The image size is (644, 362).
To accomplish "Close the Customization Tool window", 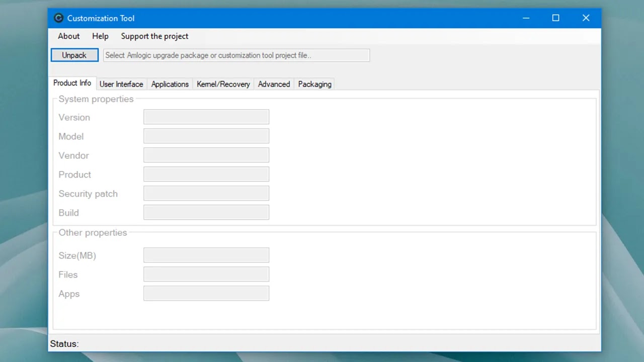I will [586, 18].
